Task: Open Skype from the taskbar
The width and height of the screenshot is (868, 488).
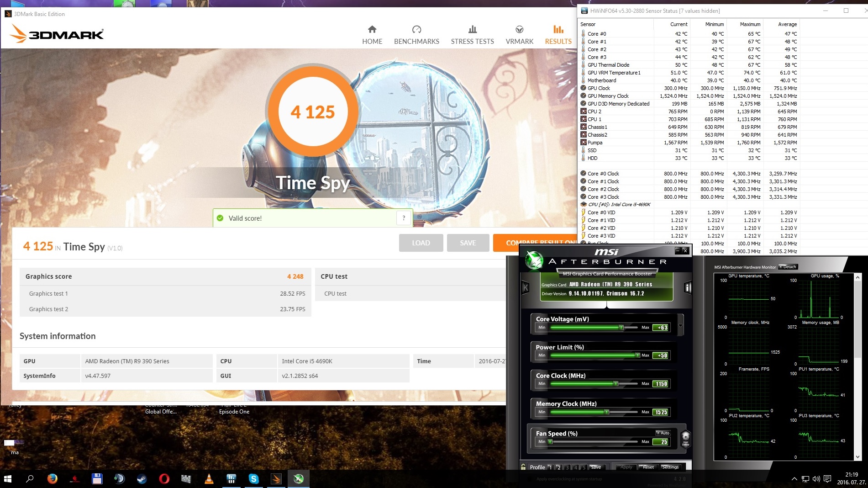Action: (x=253, y=479)
